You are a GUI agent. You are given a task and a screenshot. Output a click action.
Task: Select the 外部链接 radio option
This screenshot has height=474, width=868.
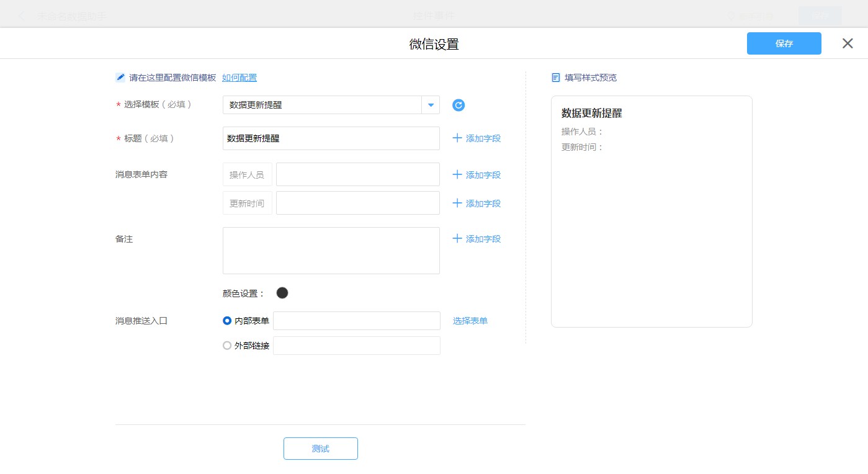click(227, 346)
